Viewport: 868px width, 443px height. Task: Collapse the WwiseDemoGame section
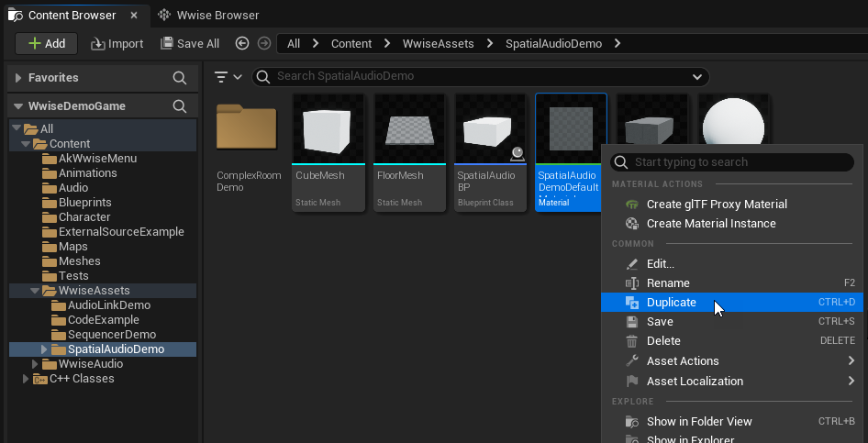18,106
